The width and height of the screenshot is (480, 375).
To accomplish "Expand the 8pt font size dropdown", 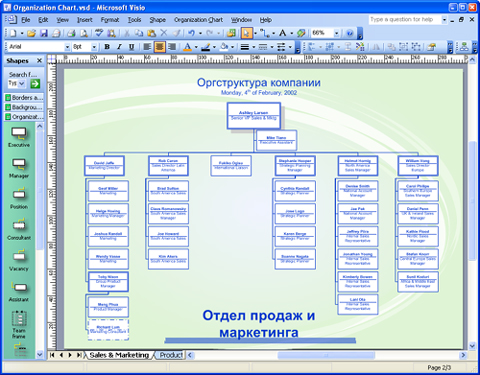I will [x=94, y=47].
